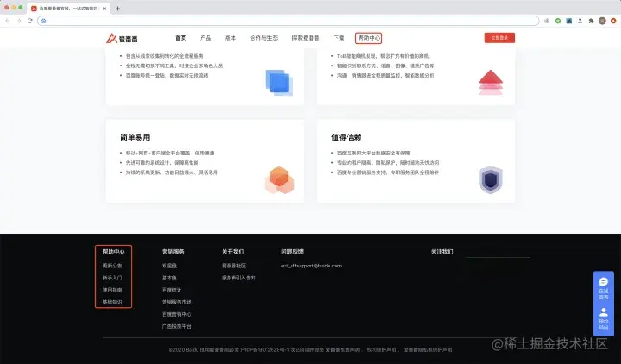
Task: Click the 关于我们 footer heading
Action: [x=233, y=252]
